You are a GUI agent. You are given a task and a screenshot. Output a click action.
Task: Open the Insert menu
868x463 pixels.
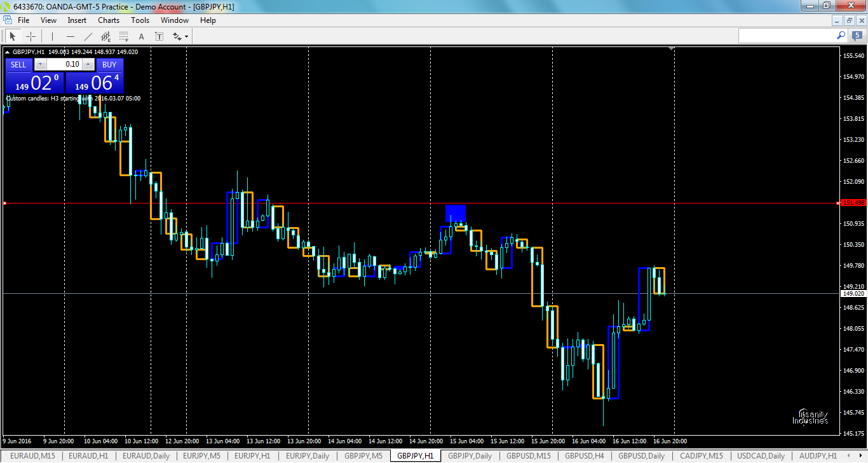pyautogui.click(x=76, y=20)
